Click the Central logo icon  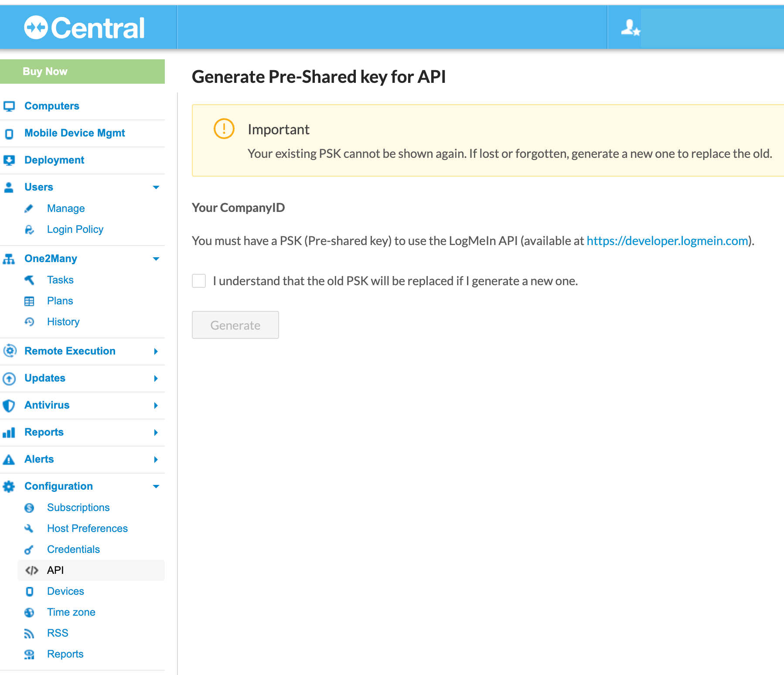tap(36, 27)
